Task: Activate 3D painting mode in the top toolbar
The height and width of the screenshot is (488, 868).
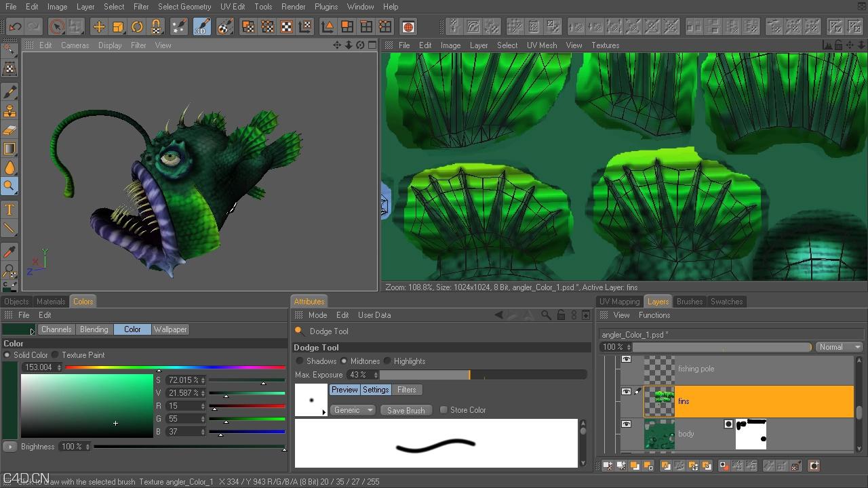Action: 201,26
